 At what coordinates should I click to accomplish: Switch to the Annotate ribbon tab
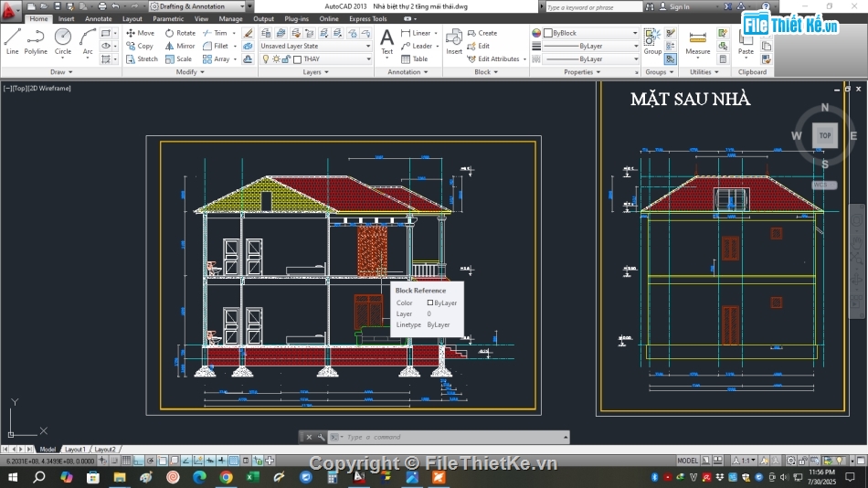pyautogui.click(x=98, y=19)
